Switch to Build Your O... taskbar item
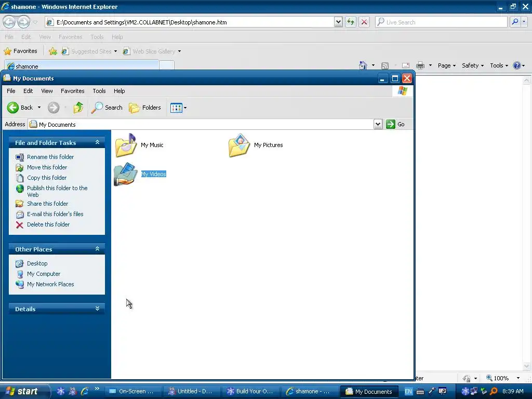The image size is (532, 399). 250,391
